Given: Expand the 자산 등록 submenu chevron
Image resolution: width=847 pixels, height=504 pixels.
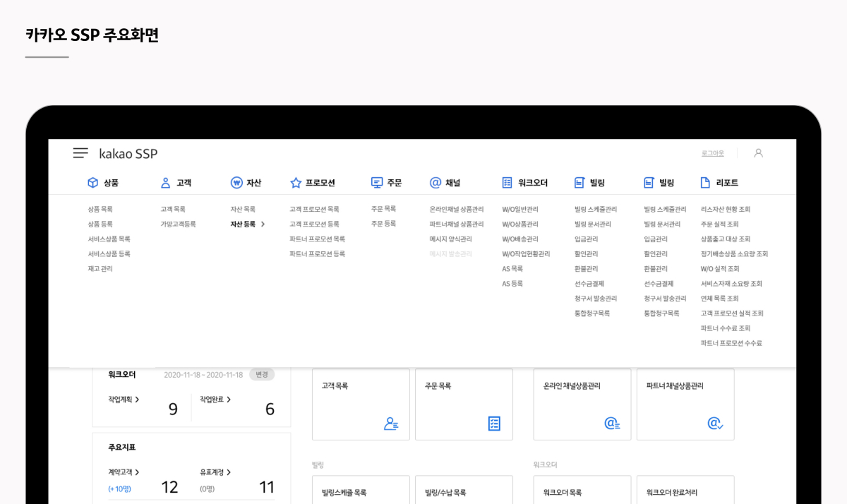Looking at the screenshot, I should point(263,224).
